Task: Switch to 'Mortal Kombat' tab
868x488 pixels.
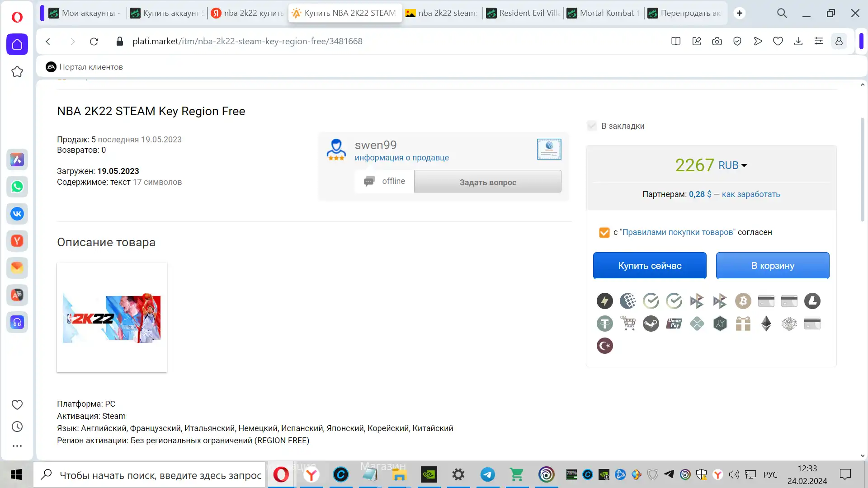Action: point(604,13)
